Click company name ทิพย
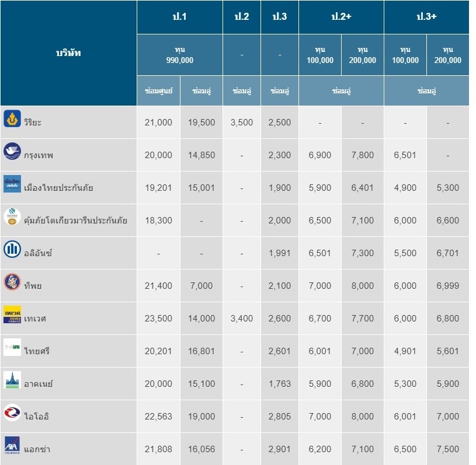The height and width of the screenshot is (465, 476). coord(33,286)
